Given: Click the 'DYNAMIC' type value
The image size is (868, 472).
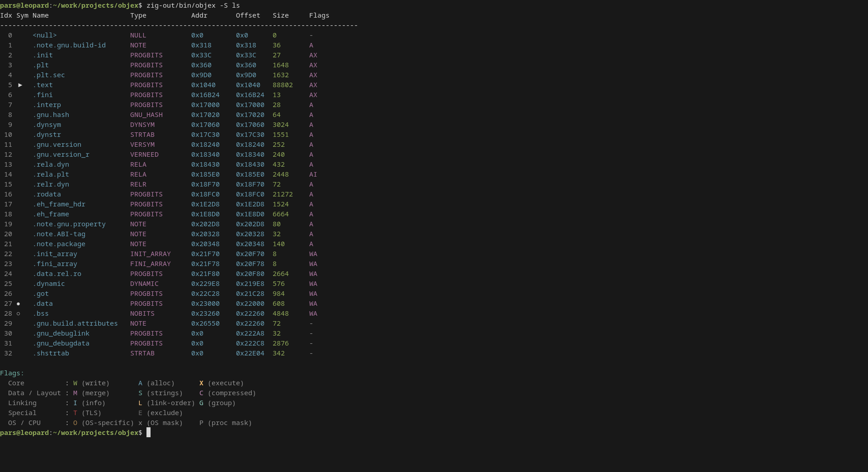Looking at the screenshot, I should coord(144,284).
